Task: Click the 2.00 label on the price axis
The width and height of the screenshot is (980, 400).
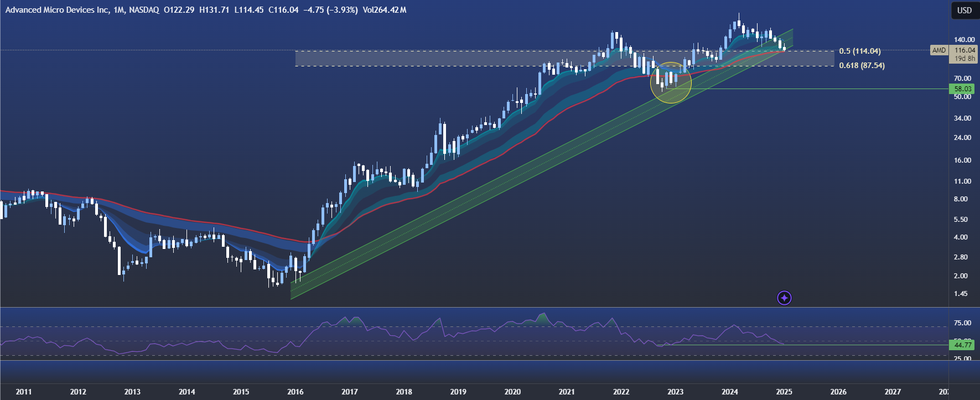Action: (961, 276)
